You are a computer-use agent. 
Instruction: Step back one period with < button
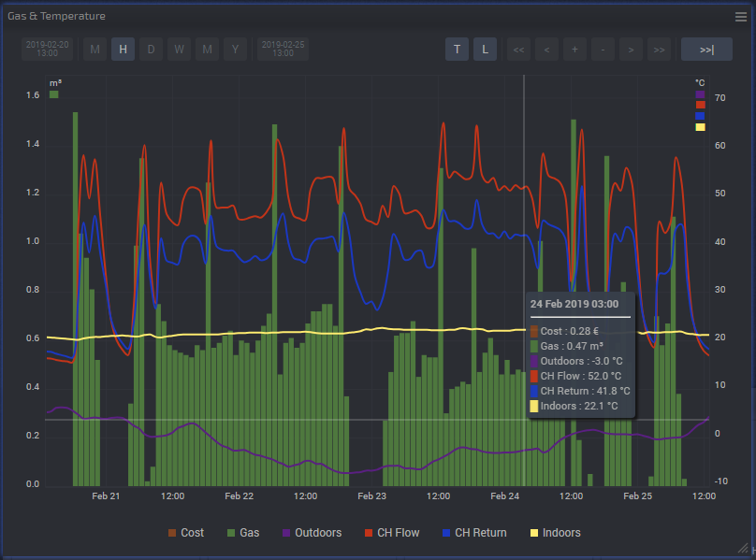[x=546, y=50]
